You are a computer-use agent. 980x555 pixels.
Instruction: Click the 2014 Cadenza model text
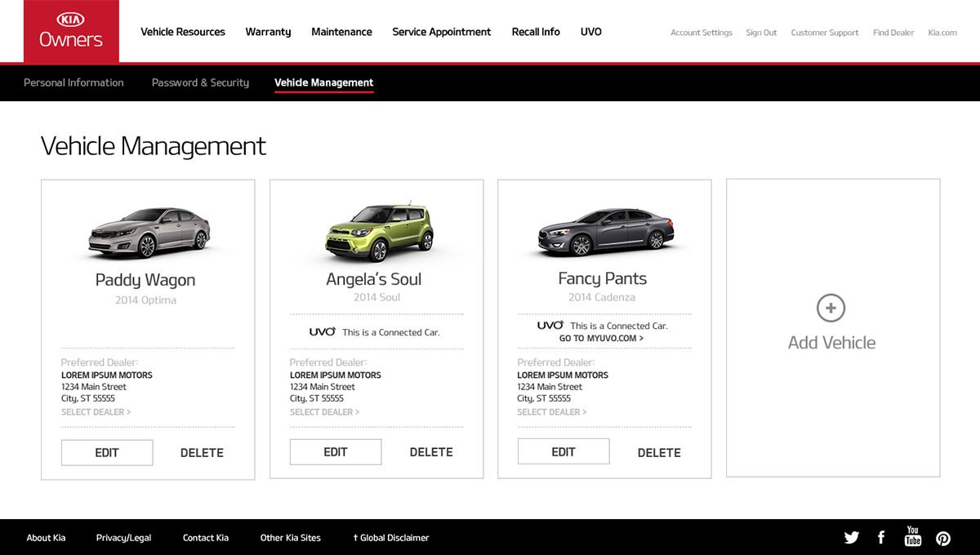coord(602,297)
